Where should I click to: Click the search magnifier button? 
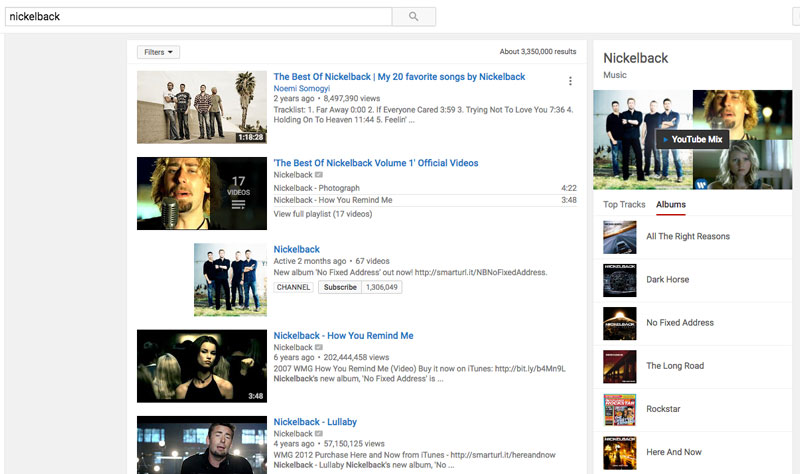point(414,16)
